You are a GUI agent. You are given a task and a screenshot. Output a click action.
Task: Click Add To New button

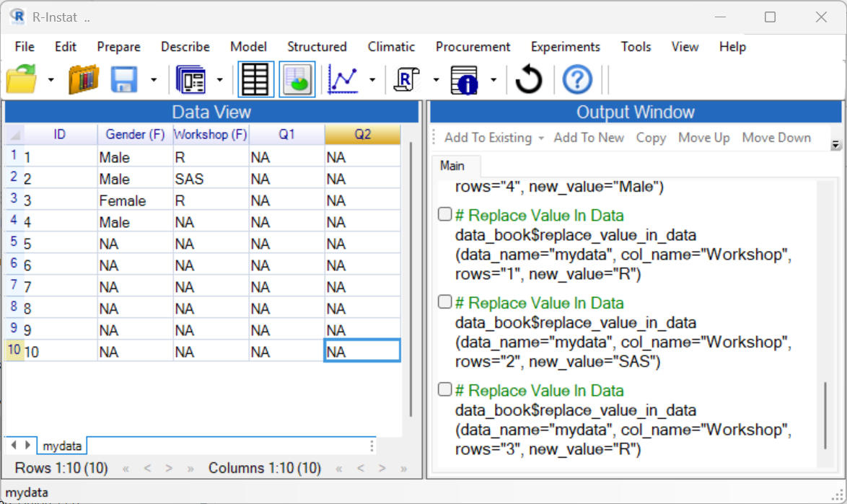(x=589, y=138)
